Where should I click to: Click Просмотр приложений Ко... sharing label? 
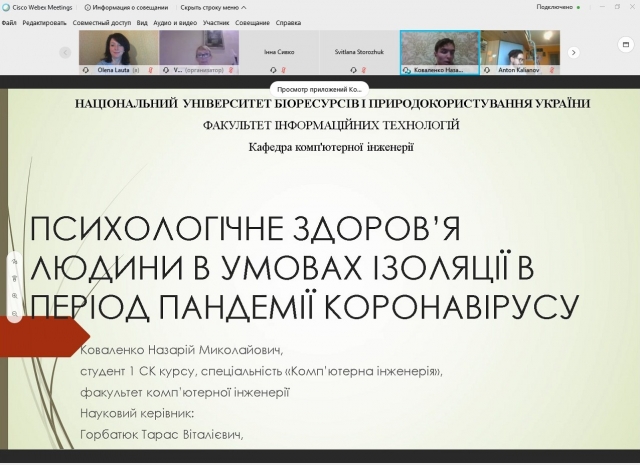[x=320, y=89]
